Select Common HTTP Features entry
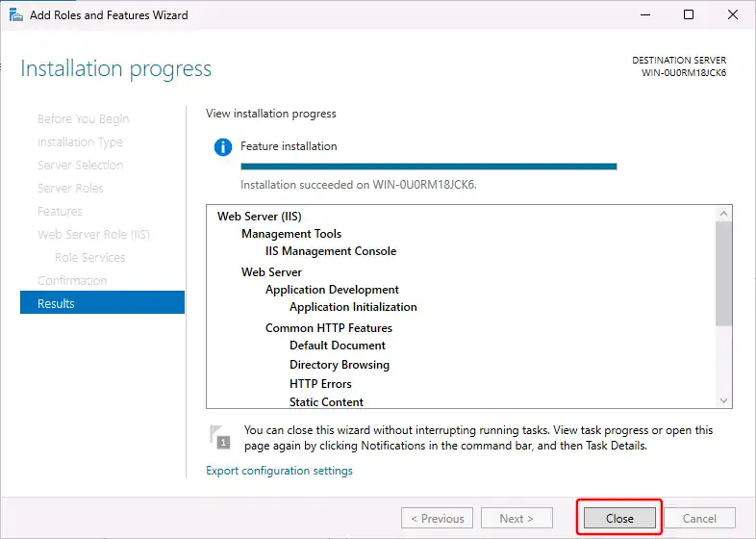The height and width of the screenshot is (539, 756). 329,328
